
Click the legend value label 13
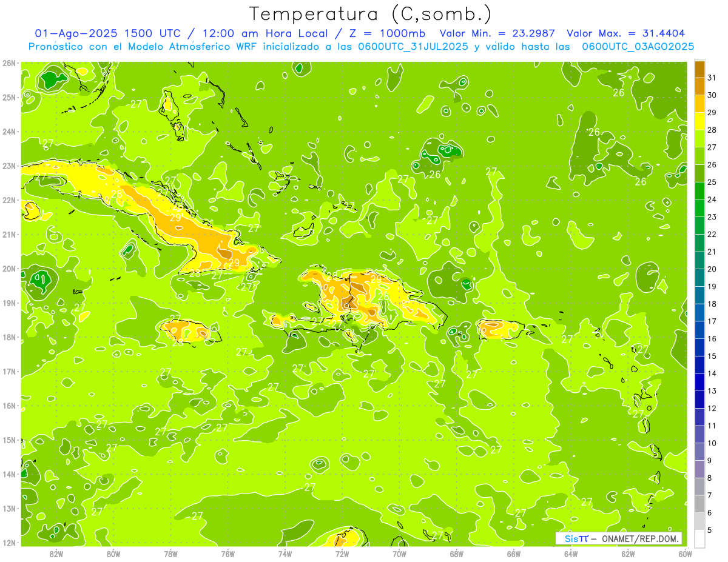coord(712,391)
